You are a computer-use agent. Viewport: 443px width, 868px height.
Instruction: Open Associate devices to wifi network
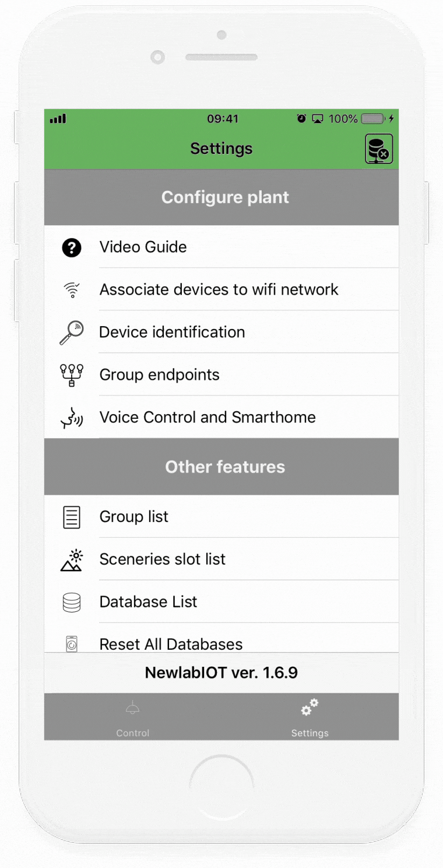(x=221, y=290)
